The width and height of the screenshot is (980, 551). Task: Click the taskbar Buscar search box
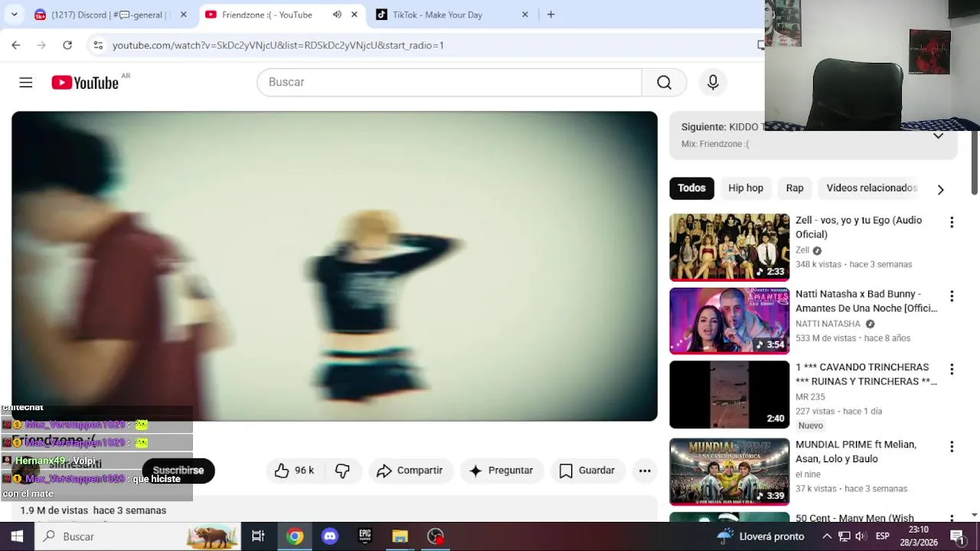(138, 536)
